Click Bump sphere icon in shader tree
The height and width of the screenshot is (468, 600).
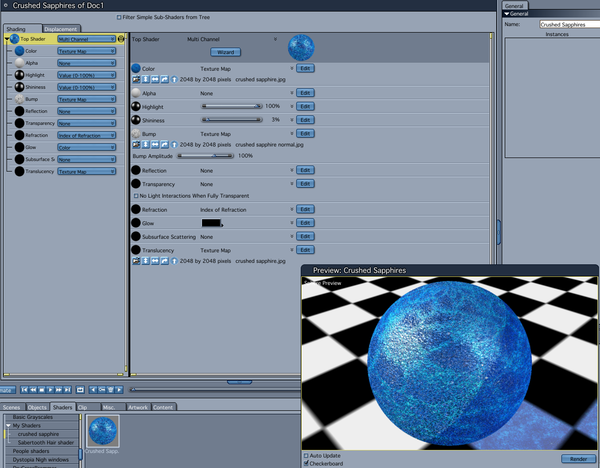tap(20, 99)
